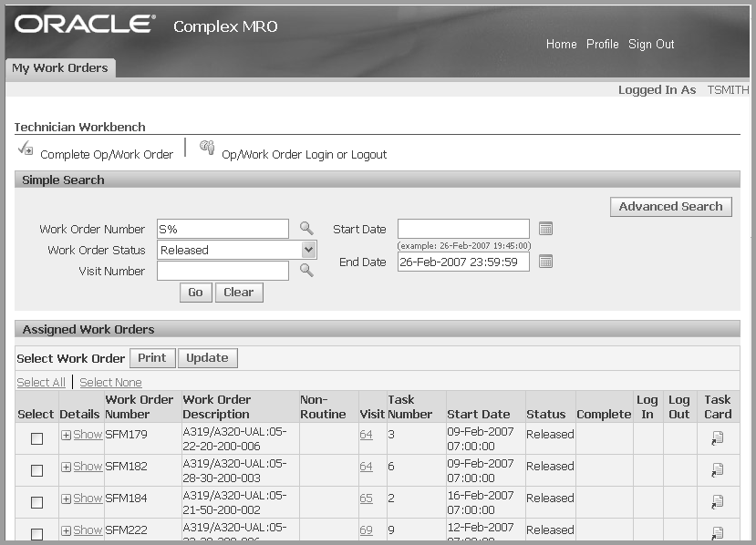Open the Profile page
This screenshot has height=545, width=756.
tap(602, 44)
